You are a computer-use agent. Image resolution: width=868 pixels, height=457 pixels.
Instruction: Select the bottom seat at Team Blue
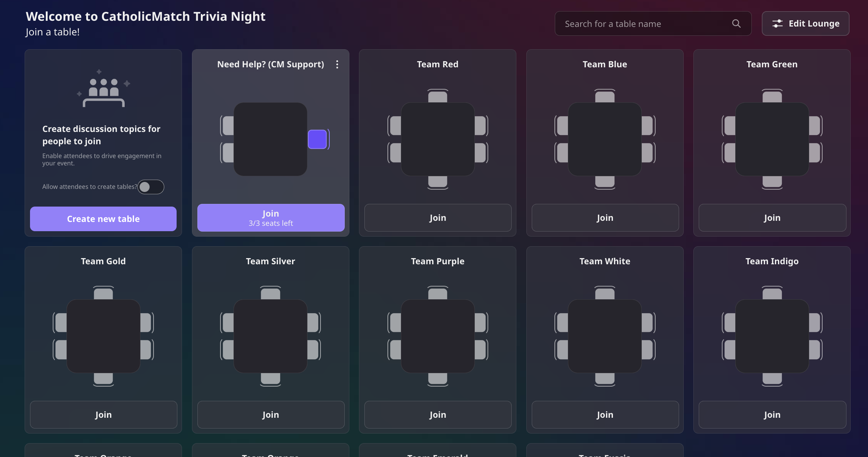(604, 182)
